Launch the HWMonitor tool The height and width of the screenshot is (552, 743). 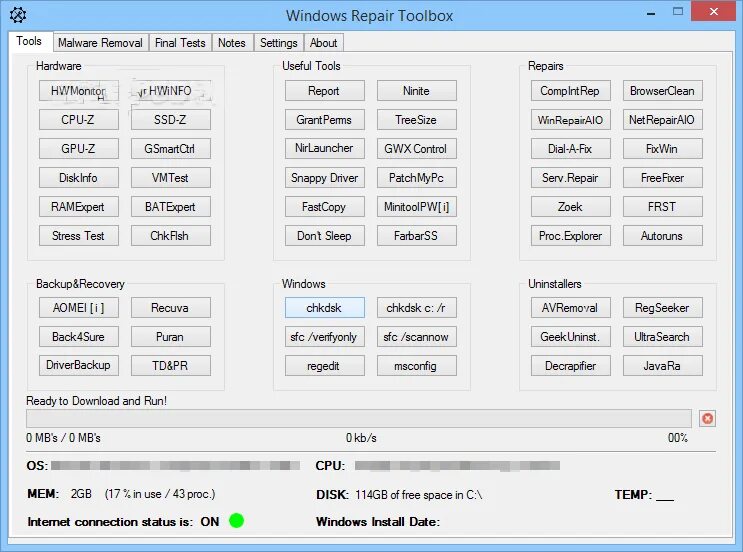79,90
